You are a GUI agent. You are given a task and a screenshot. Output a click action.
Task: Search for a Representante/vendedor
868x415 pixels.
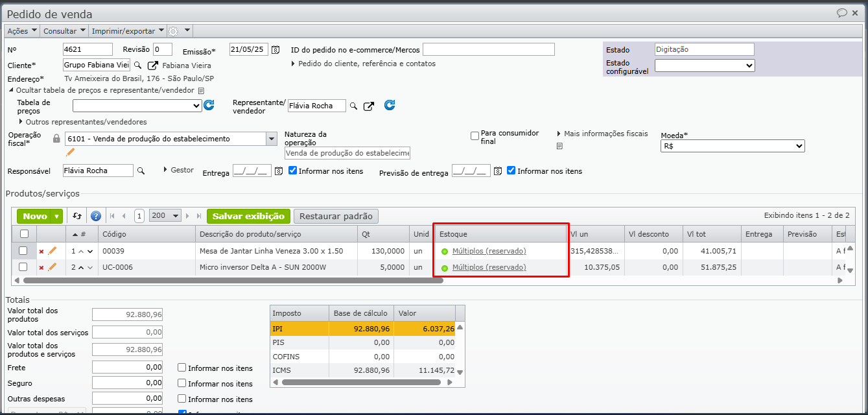353,106
